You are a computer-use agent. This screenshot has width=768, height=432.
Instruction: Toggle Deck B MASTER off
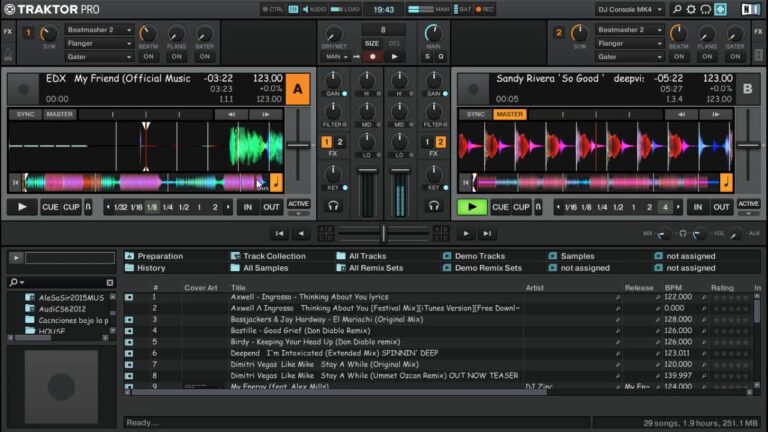tap(509, 114)
